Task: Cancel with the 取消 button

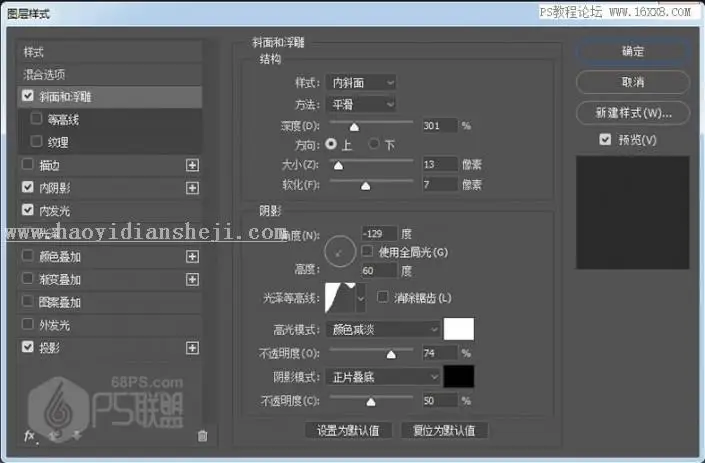Action: [633, 82]
